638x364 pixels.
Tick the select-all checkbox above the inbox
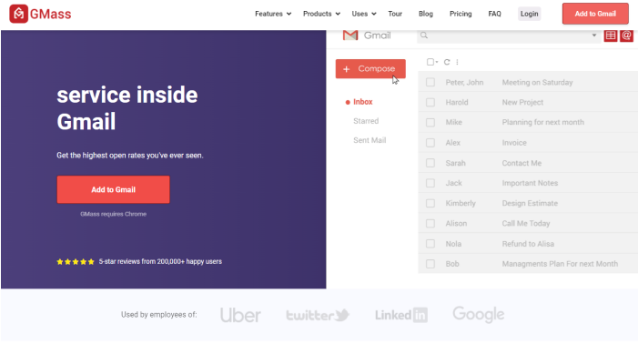(x=430, y=62)
